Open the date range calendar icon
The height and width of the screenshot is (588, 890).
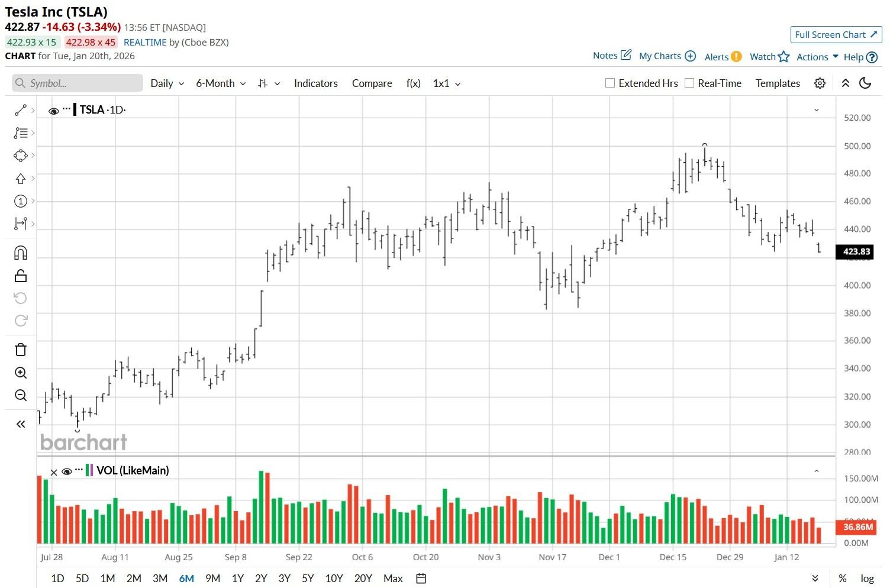point(421,579)
